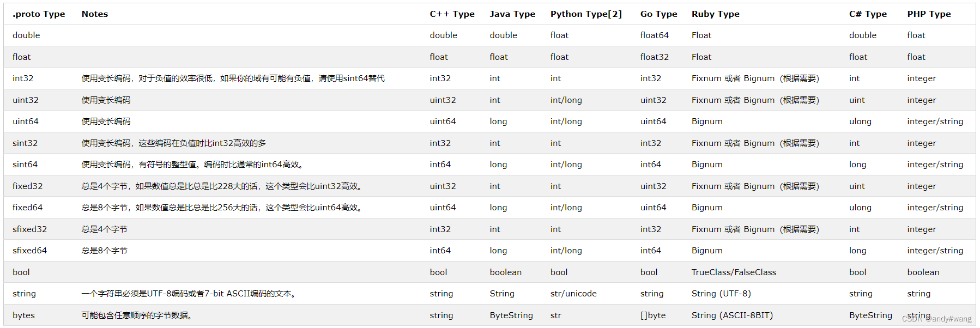Select "float" in the .proto Type column

pyautogui.click(x=22, y=57)
